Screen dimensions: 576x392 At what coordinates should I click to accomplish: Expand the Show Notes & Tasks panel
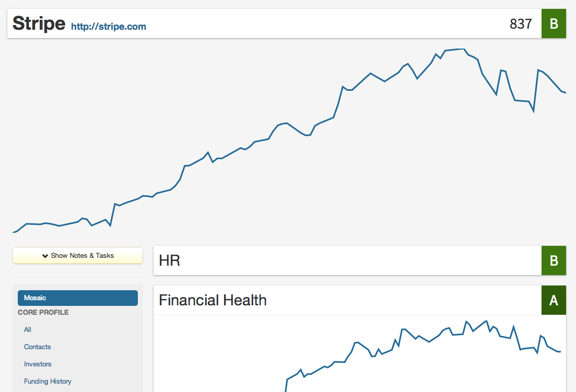[x=78, y=256]
